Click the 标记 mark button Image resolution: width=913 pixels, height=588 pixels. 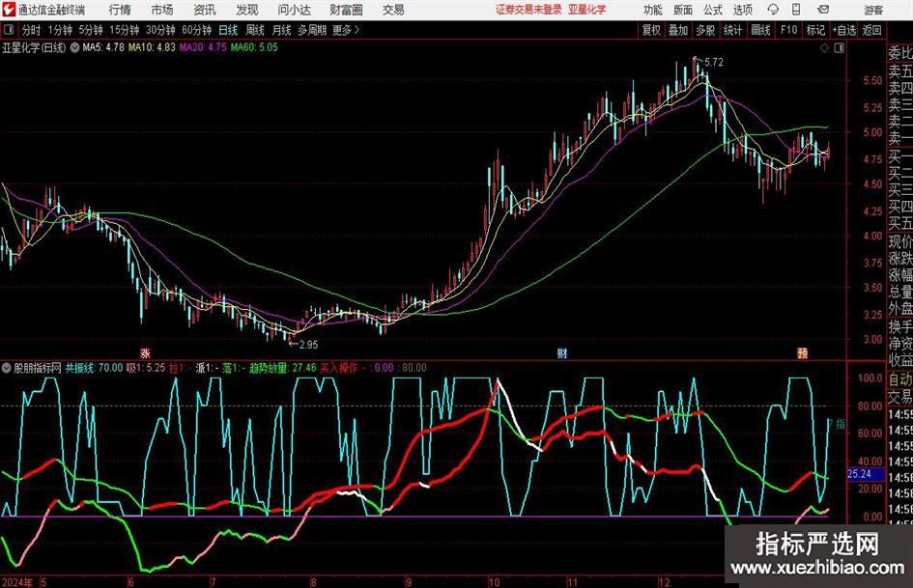[x=815, y=30]
